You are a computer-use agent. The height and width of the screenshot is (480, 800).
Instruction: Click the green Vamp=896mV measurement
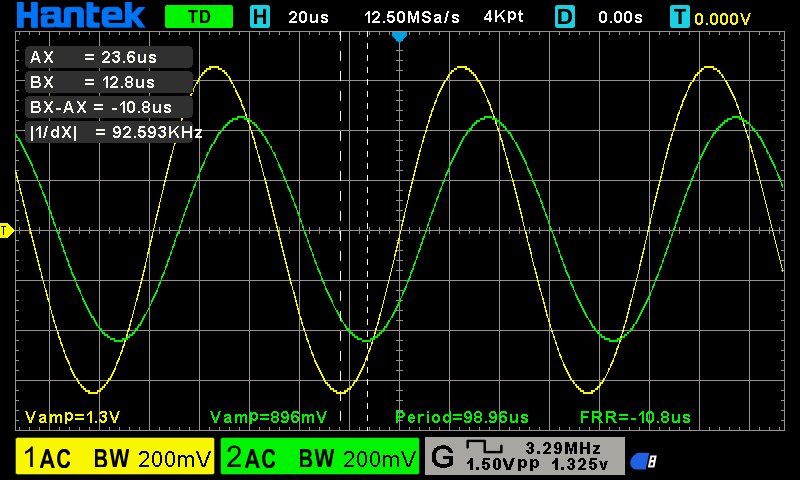pos(268,417)
